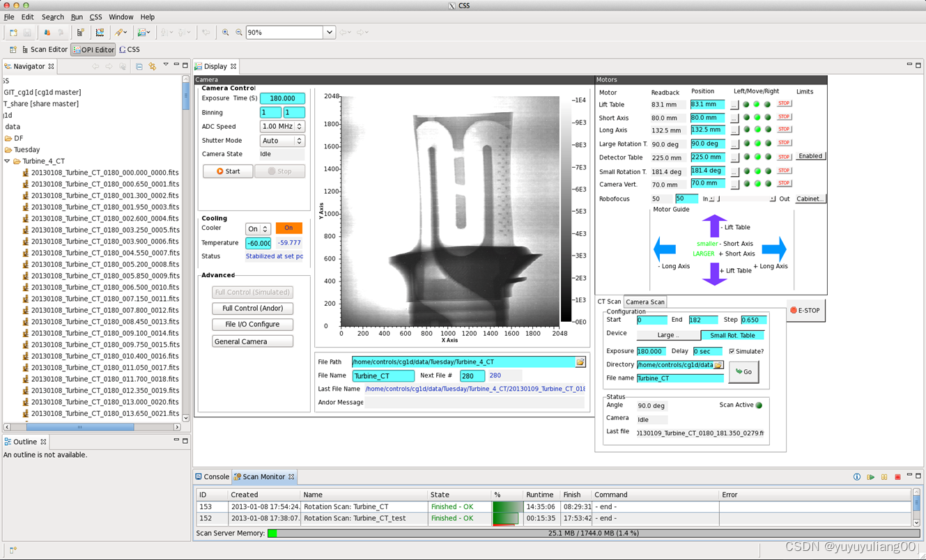The height and width of the screenshot is (560, 926).
Task: Switch to the CSS perspective
Action: pyautogui.click(x=130, y=49)
